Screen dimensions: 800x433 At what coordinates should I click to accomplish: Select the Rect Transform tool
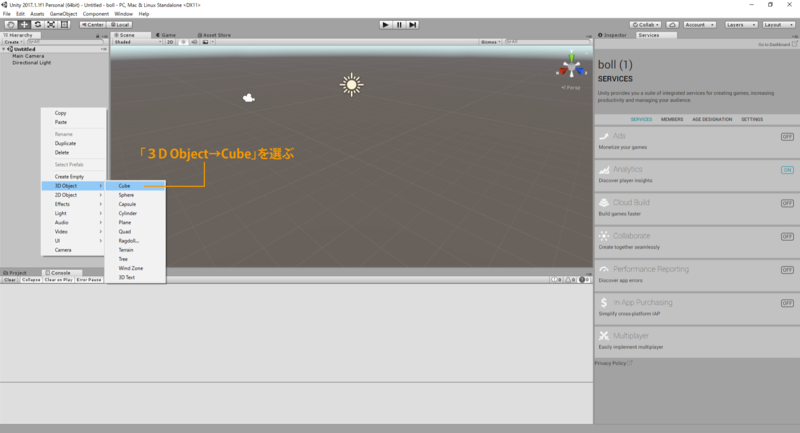click(x=64, y=24)
